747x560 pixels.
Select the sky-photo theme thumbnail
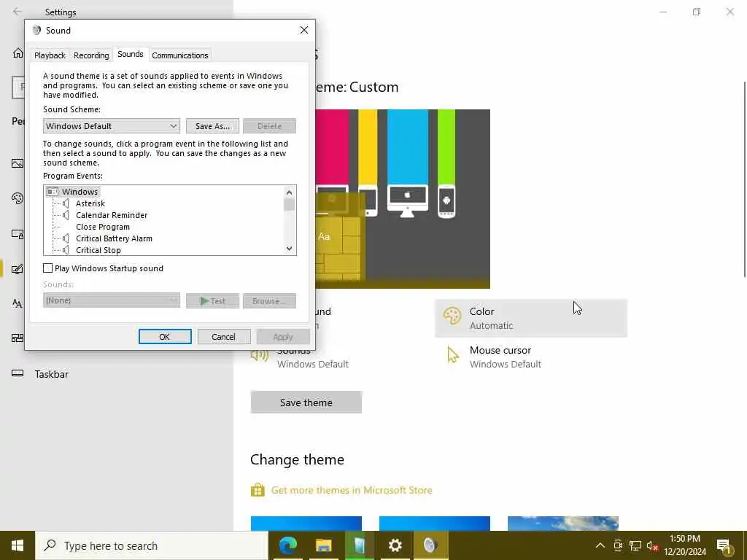(x=563, y=524)
